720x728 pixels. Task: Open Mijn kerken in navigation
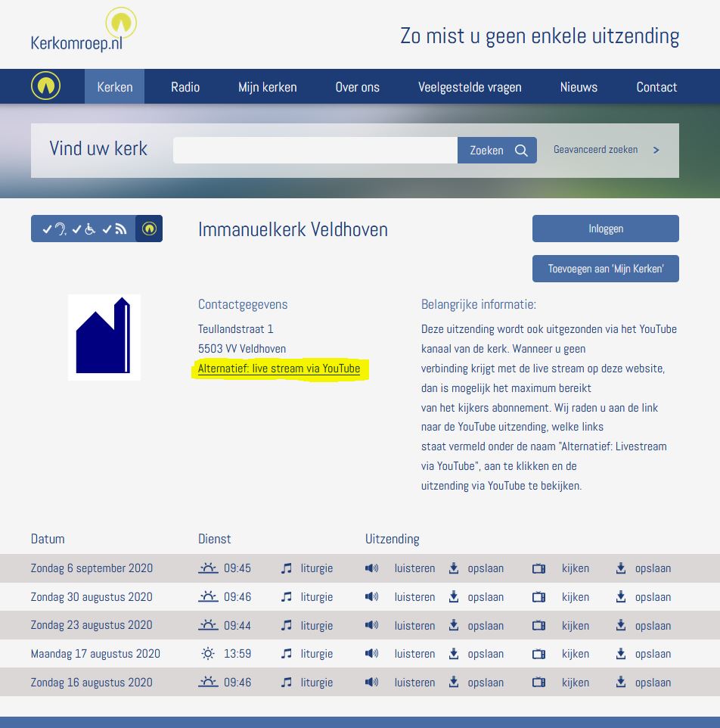(267, 87)
